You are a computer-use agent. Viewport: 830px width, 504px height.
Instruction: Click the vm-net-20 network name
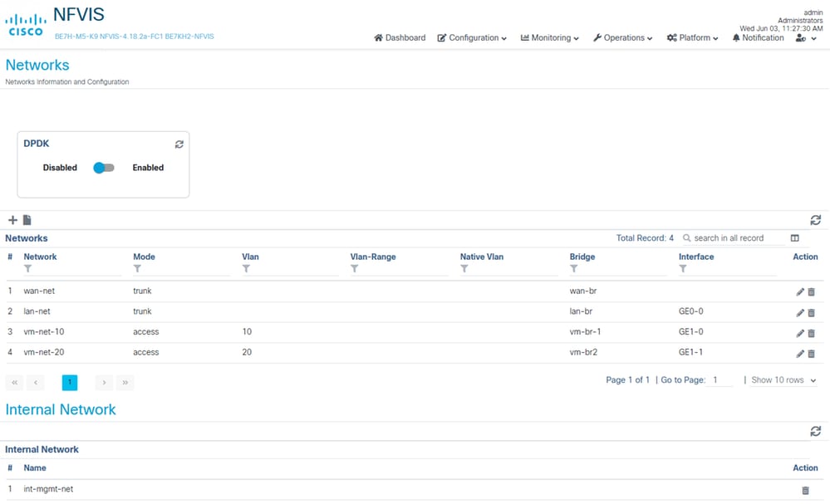(44, 352)
